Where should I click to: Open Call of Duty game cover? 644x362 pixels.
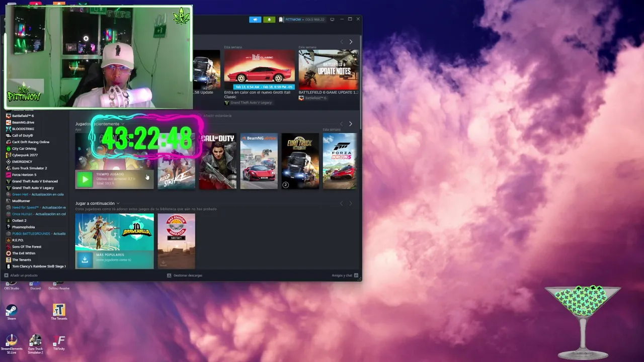tap(218, 161)
